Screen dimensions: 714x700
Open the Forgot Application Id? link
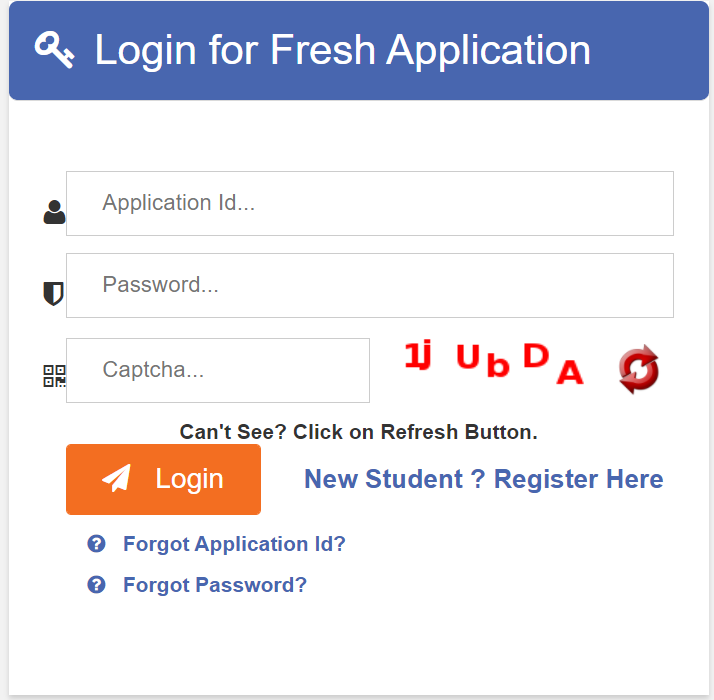pyautogui.click(x=235, y=544)
